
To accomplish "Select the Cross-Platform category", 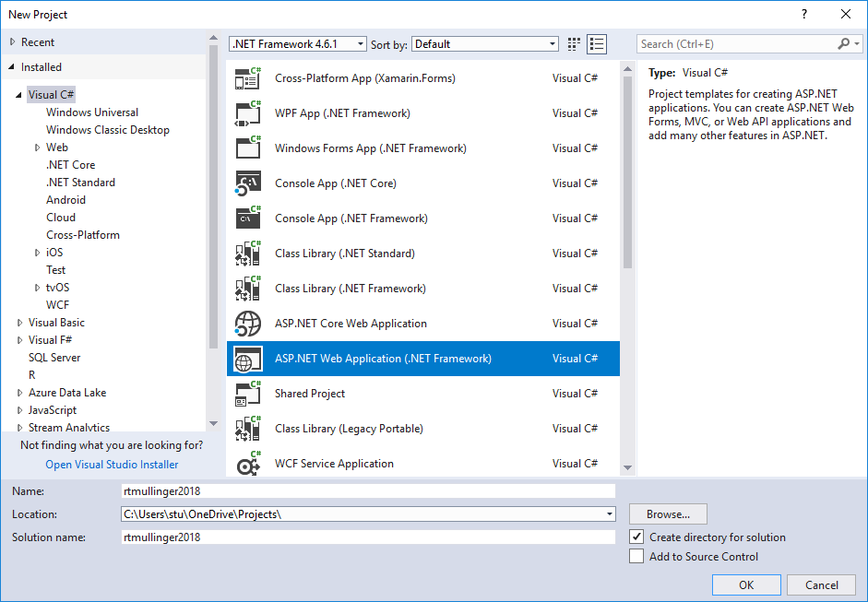I will [83, 234].
